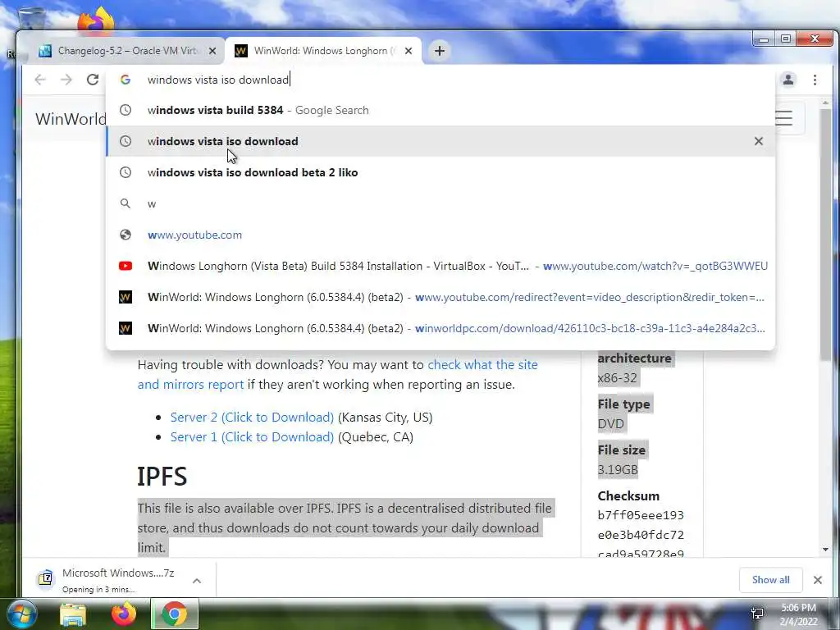This screenshot has width=840, height=630.
Task: Open the Chrome profile avatar menu
Action: (788, 80)
